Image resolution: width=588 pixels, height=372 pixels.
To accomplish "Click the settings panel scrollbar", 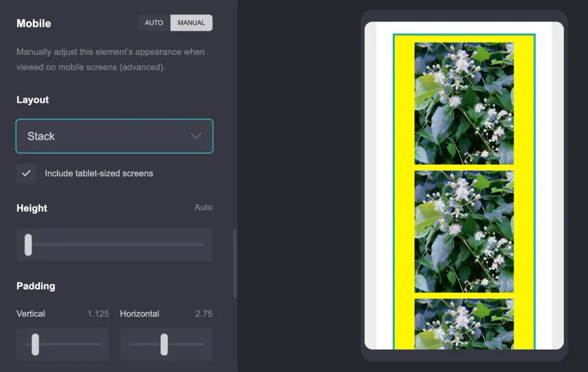I will pos(235,263).
